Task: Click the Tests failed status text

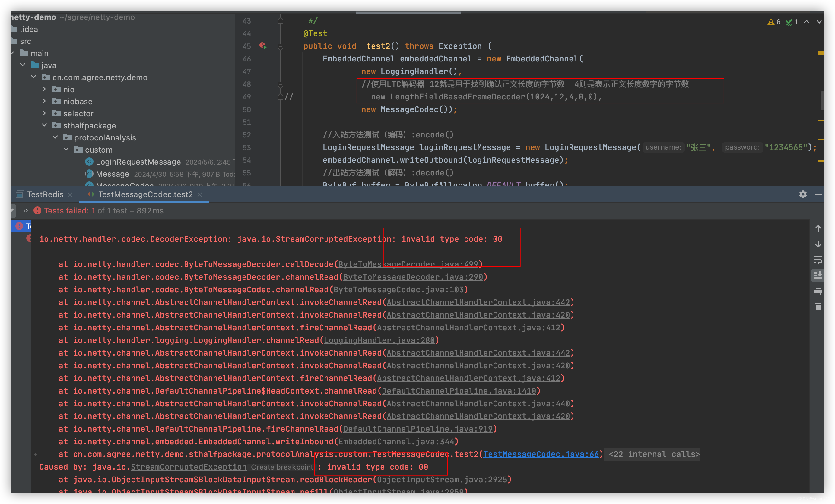Action: [x=104, y=211]
